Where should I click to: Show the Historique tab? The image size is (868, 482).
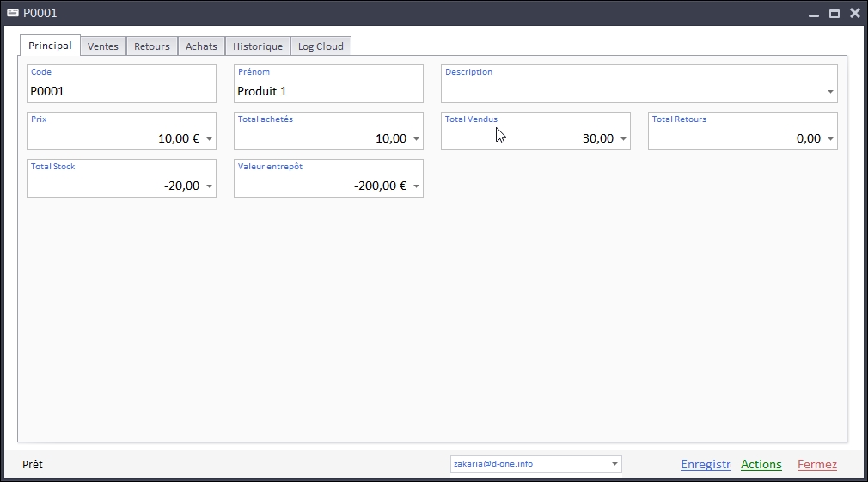[258, 46]
